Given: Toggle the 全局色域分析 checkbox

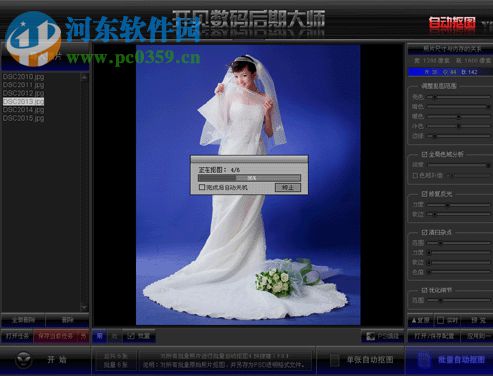Looking at the screenshot, I should point(424,155).
